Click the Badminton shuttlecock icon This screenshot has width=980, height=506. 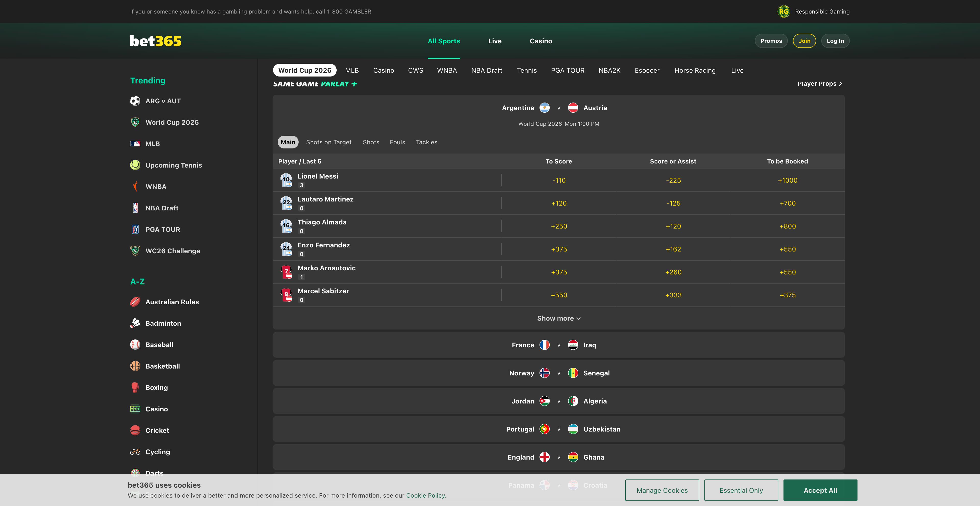[x=135, y=323]
